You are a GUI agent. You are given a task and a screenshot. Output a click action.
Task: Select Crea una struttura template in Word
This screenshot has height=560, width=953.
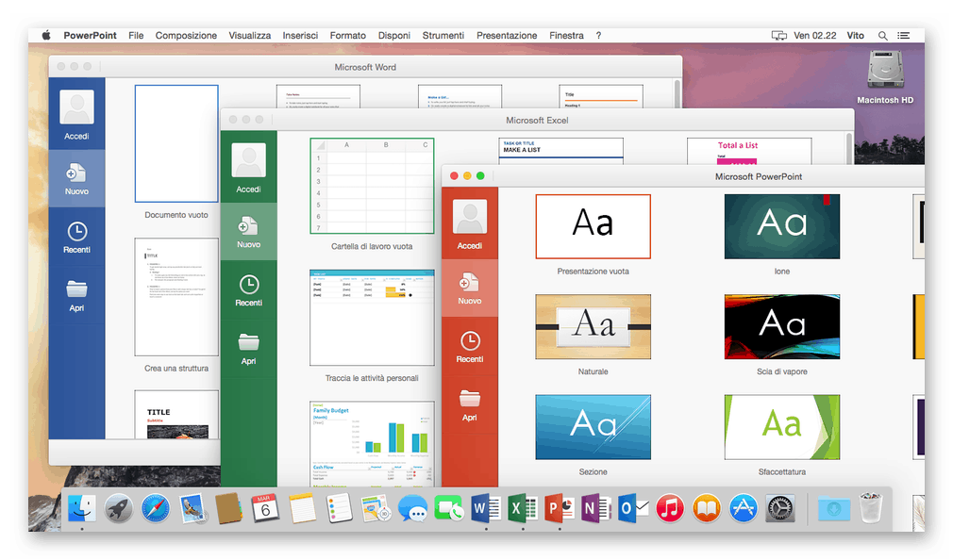(176, 297)
